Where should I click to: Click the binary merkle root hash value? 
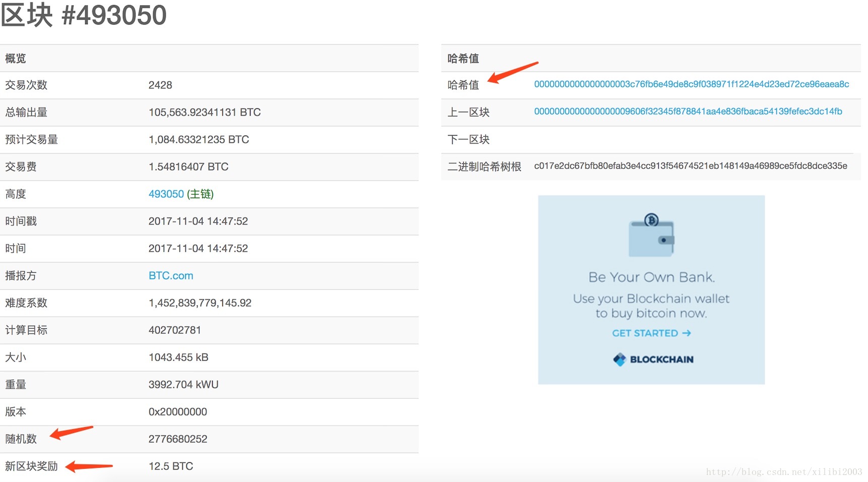691,166
